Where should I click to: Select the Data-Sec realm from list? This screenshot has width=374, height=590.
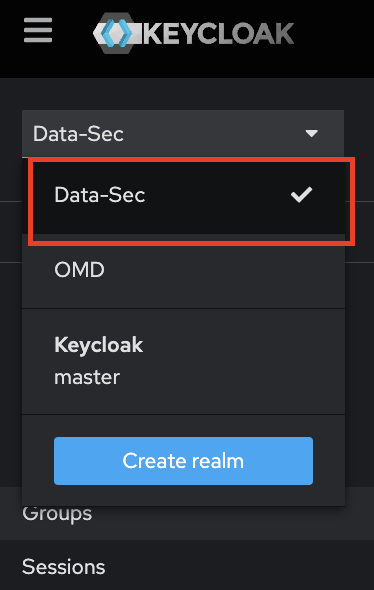coord(184,196)
